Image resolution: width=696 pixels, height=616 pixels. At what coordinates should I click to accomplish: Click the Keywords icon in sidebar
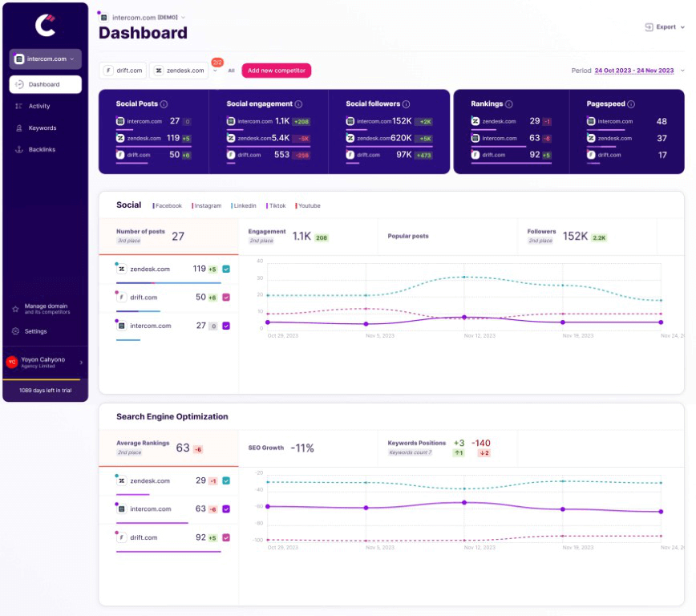pos(18,128)
